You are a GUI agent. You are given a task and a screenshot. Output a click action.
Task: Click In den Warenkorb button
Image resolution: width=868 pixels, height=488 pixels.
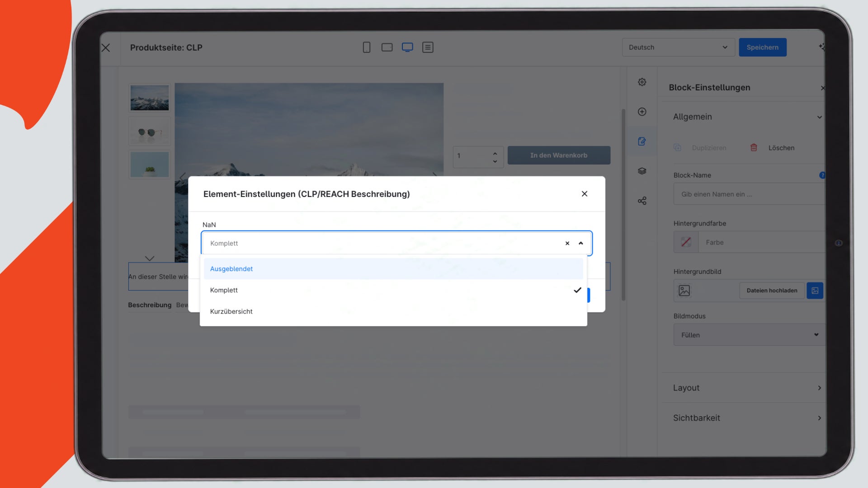559,155
